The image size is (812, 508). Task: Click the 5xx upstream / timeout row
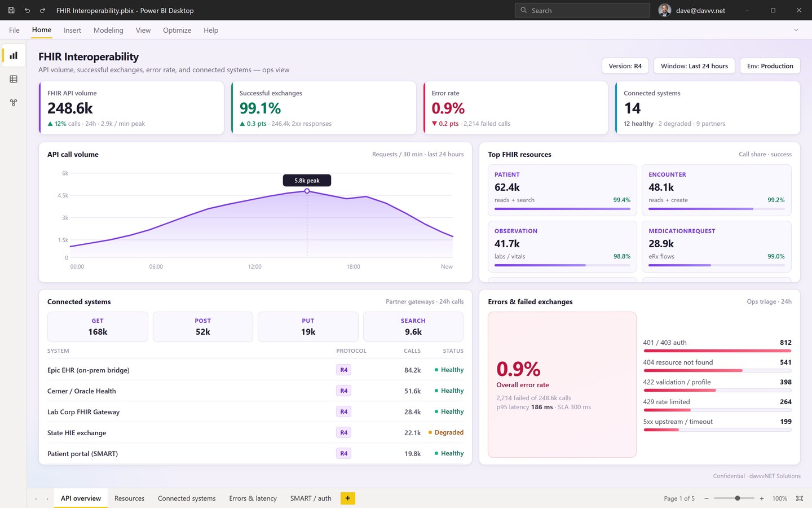click(x=717, y=425)
